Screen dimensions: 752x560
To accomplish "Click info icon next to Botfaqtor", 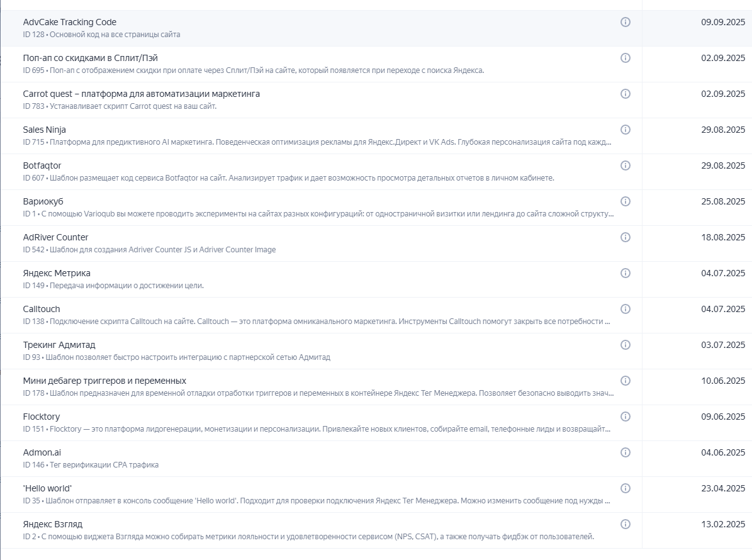I will pyautogui.click(x=626, y=165).
